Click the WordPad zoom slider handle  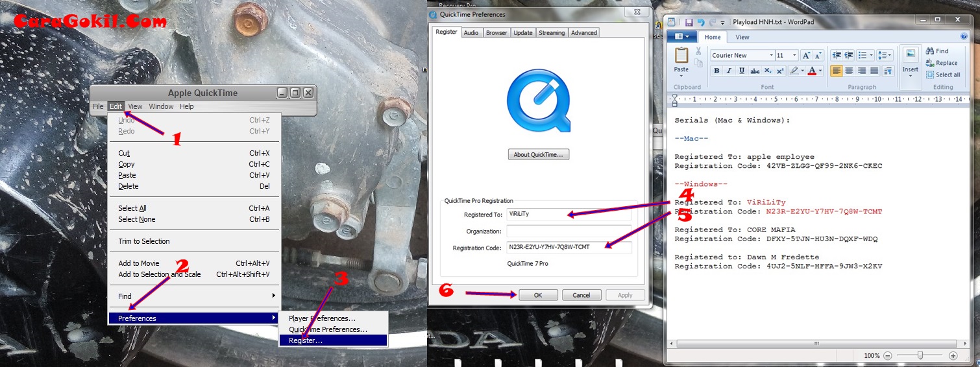(920, 355)
